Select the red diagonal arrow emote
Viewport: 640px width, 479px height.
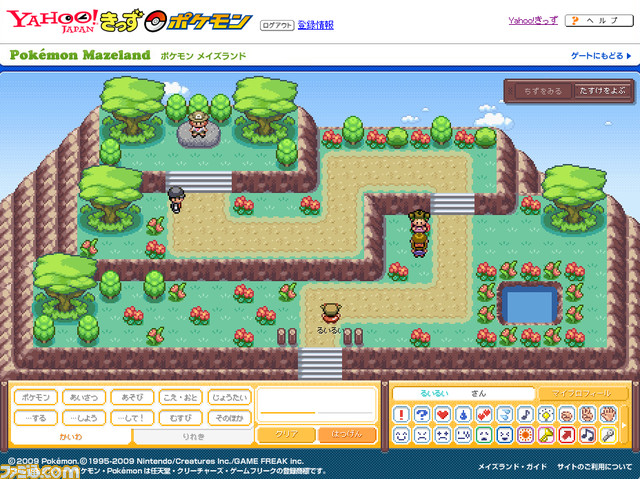[567, 435]
